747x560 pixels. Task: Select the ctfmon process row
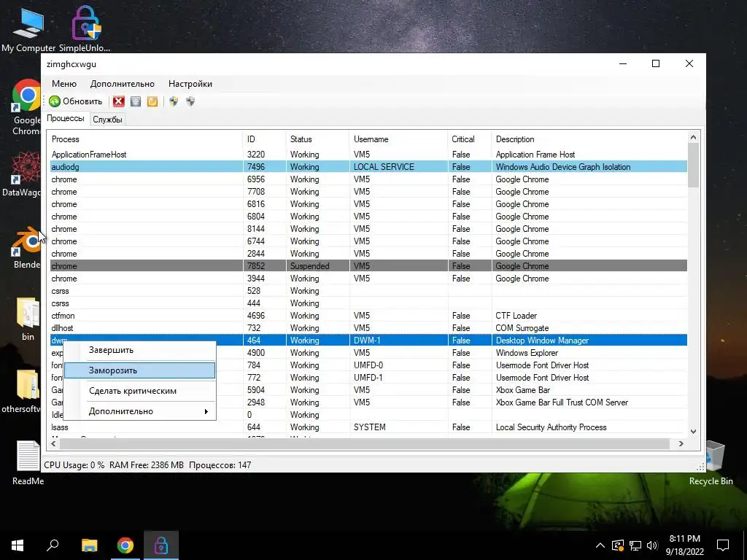click(x=368, y=316)
